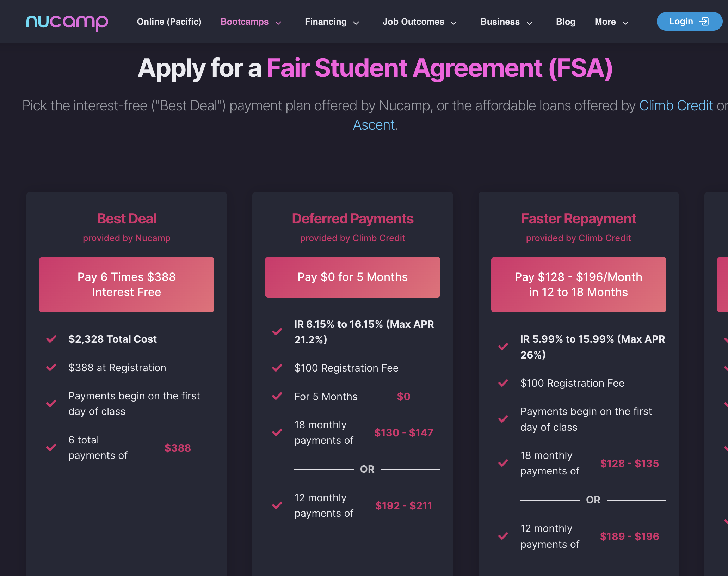Image resolution: width=728 pixels, height=576 pixels.
Task: Click the login arrow icon
Action: click(x=704, y=22)
